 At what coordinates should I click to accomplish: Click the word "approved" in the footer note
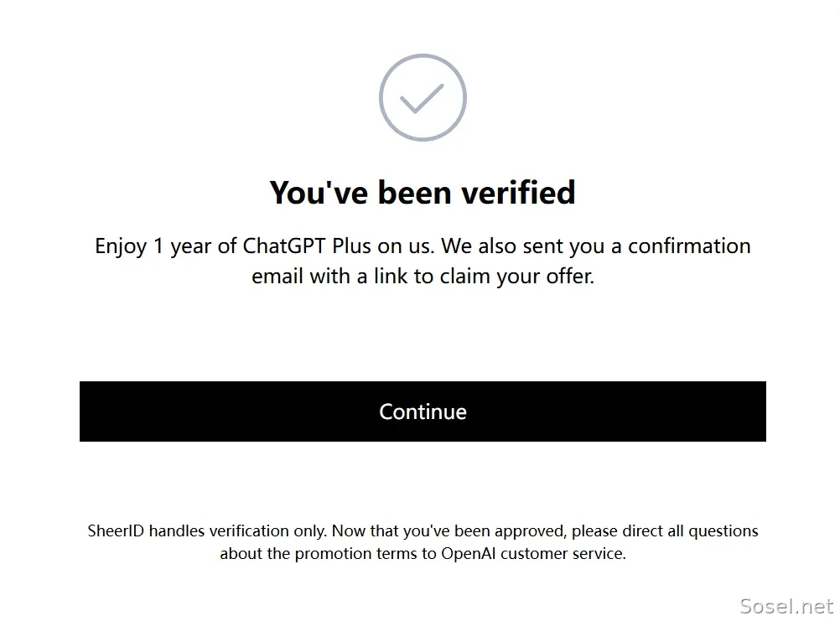pyautogui.click(x=530, y=530)
